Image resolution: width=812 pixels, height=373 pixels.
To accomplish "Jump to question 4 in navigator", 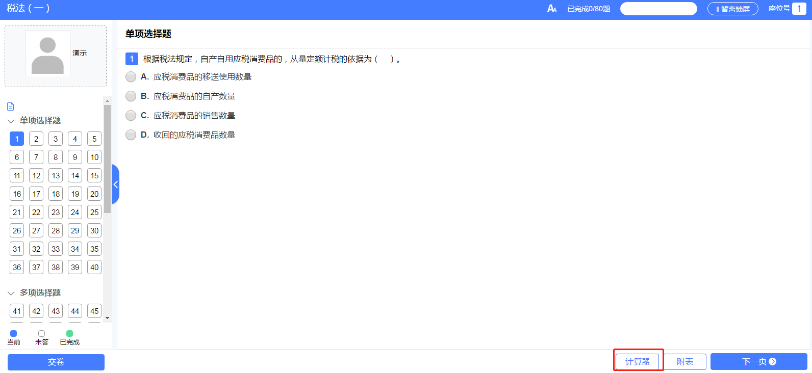I will (75, 139).
